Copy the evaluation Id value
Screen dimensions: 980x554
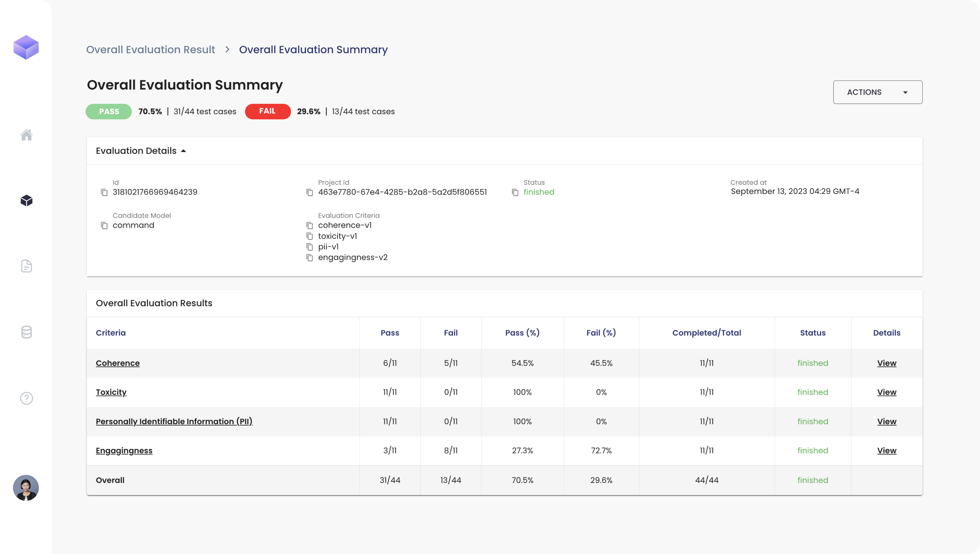(x=104, y=192)
